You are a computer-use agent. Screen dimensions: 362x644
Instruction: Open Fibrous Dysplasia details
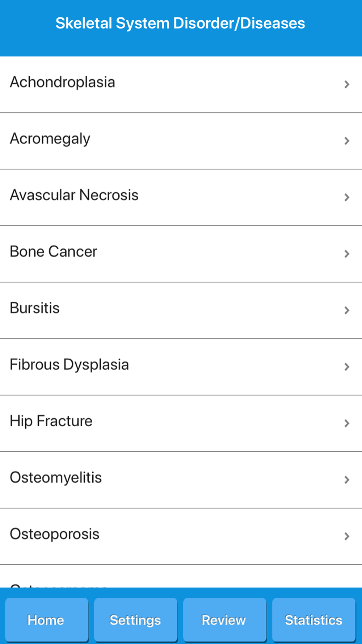click(69, 365)
